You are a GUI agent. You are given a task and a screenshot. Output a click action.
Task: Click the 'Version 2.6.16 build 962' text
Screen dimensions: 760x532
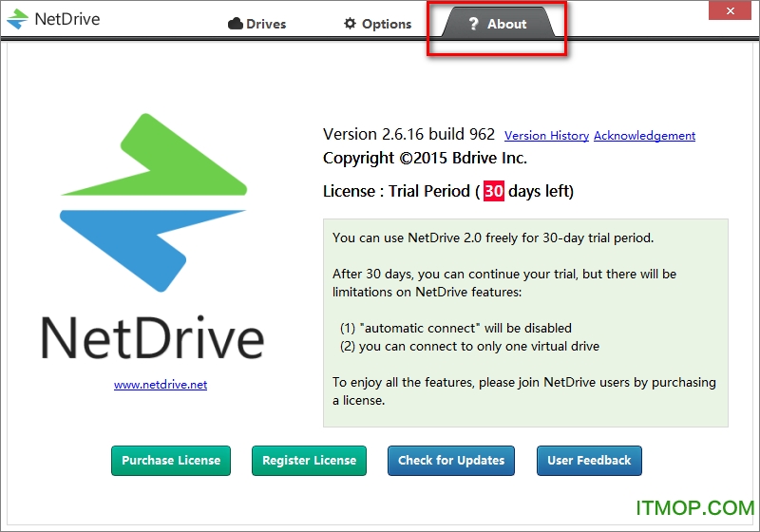409,134
